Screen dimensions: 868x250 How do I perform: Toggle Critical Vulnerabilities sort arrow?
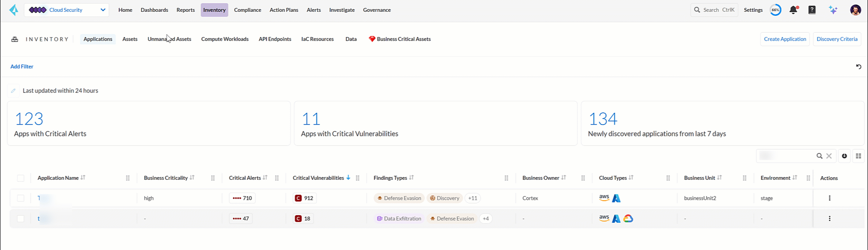[348, 178]
